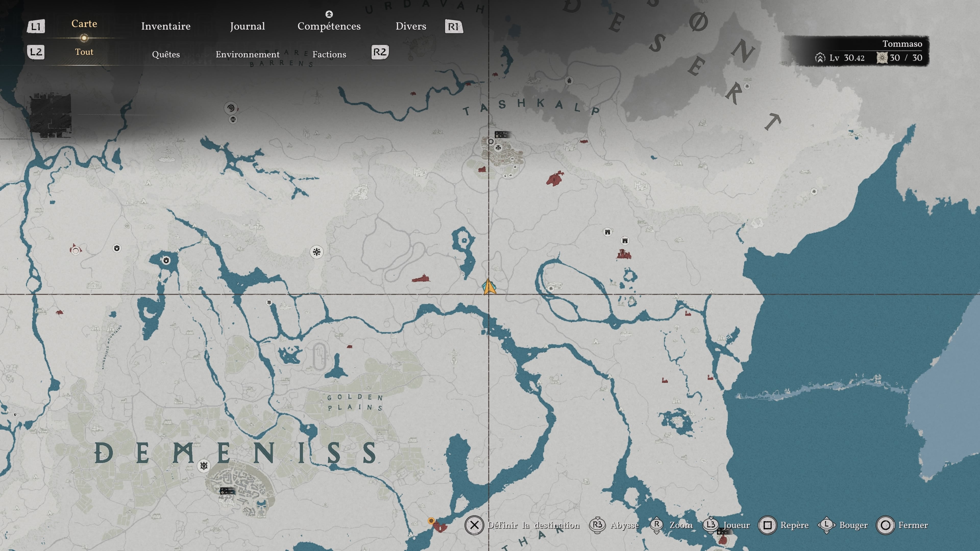Click the player name Tommaso
Image resolution: width=980 pixels, height=551 pixels.
(x=902, y=44)
